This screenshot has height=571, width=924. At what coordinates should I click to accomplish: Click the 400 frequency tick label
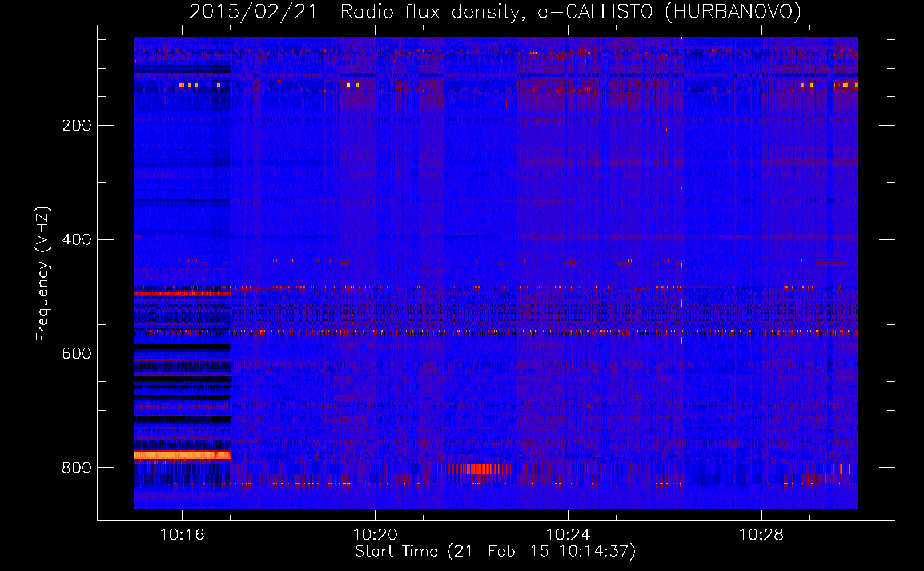(x=77, y=240)
